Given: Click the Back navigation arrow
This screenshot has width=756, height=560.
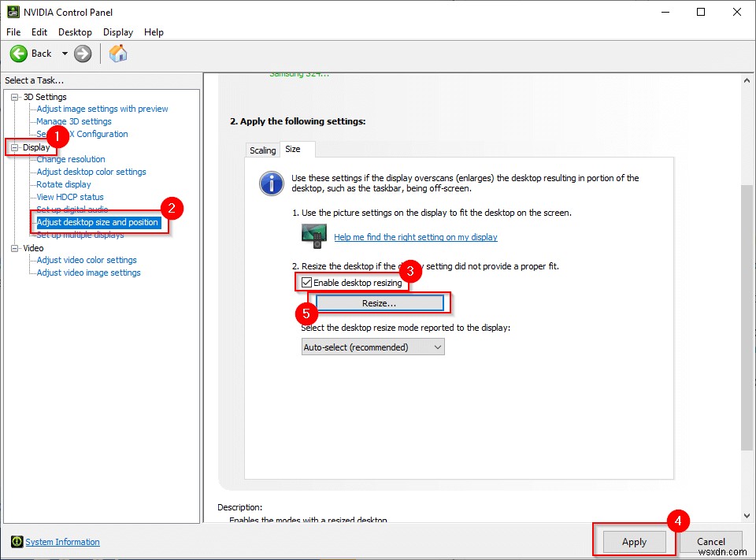Looking at the screenshot, I should click(x=20, y=54).
